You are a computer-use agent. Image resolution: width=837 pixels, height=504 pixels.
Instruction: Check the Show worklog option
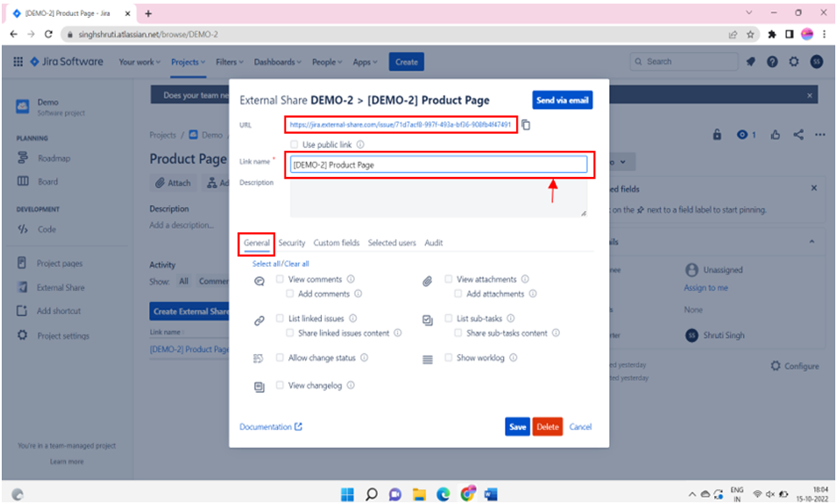(448, 357)
